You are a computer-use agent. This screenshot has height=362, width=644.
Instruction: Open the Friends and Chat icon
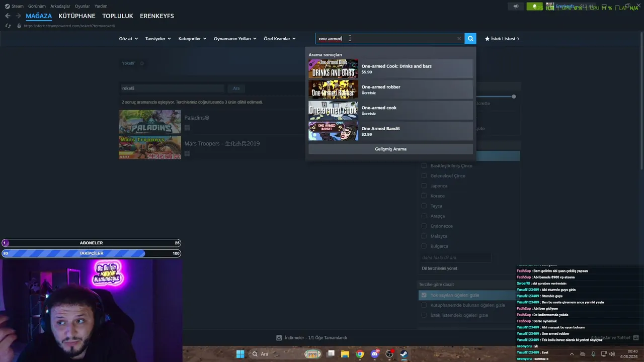tap(636, 338)
